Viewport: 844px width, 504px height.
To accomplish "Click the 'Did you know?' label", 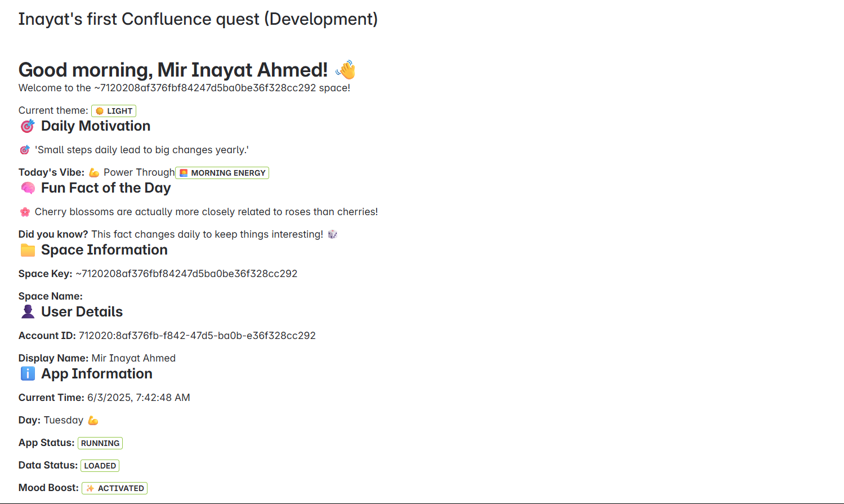I will pyautogui.click(x=53, y=234).
